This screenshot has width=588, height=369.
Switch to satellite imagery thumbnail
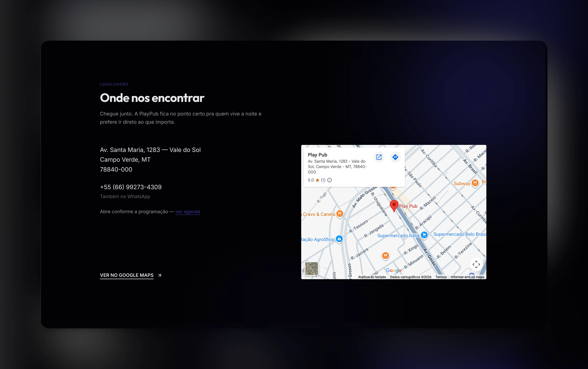312,268
